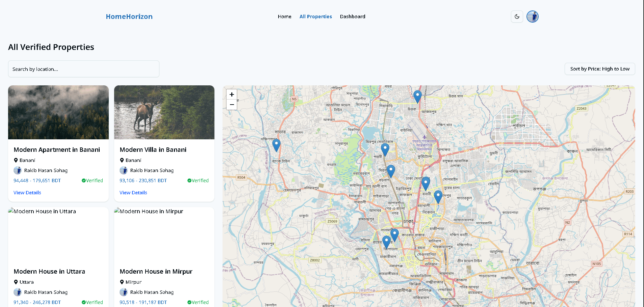The width and height of the screenshot is (644, 307).
Task: Switch to the Home navigation item
Action: coord(284,17)
